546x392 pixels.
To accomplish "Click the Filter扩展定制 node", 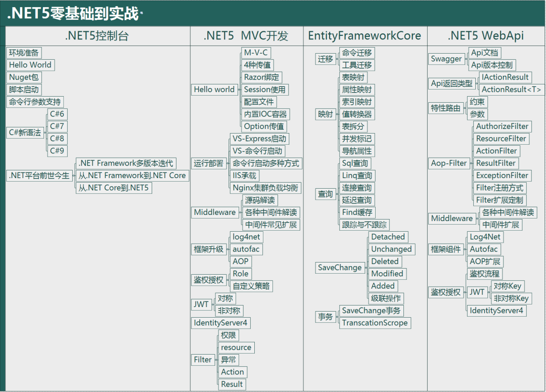I will click(x=499, y=200).
